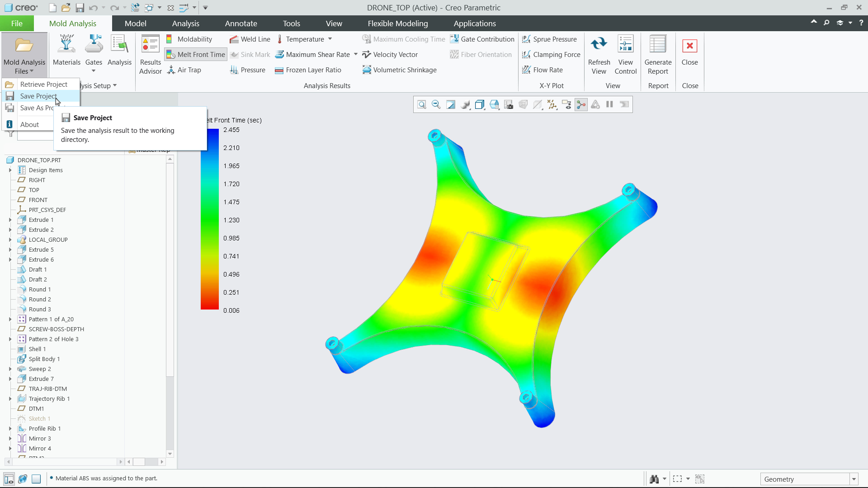Click Volumetric Shrinkage result button
Viewport: 868px width, 488px height.
click(x=400, y=70)
